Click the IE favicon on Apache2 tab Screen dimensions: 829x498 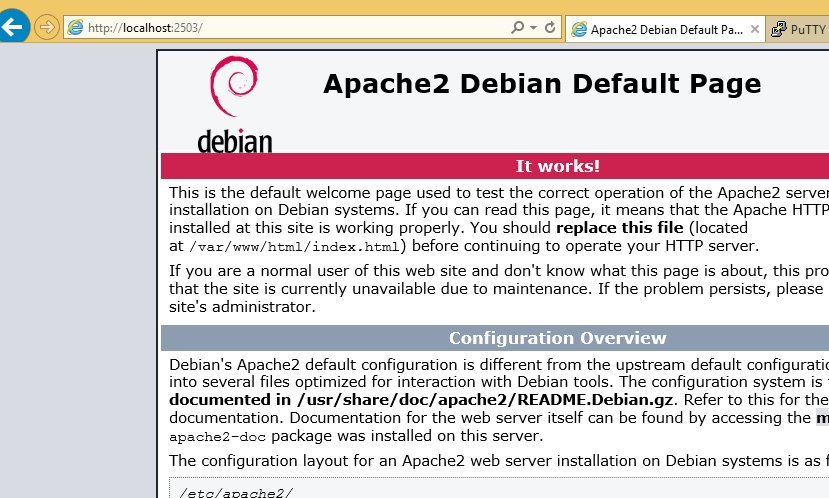tap(579, 29)
